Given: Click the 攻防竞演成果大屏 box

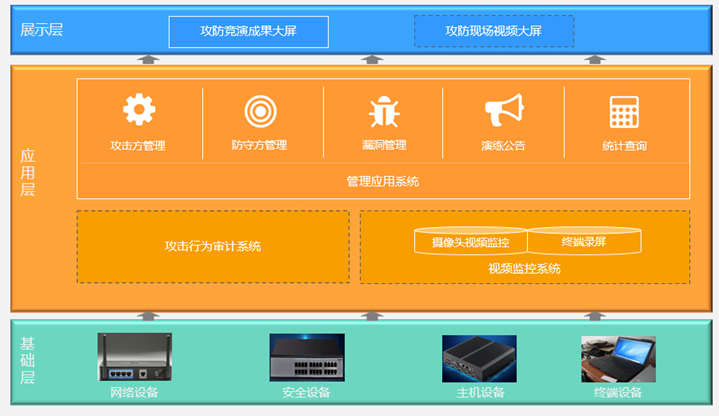Looking at the screenshot, I should point(249,32).
